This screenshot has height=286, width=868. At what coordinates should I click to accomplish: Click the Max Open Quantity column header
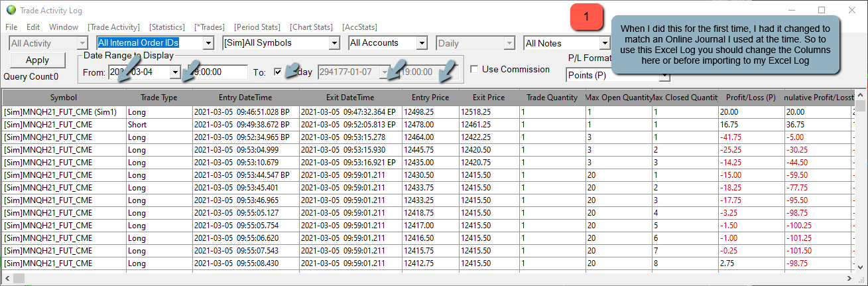[x=619, y=97]
